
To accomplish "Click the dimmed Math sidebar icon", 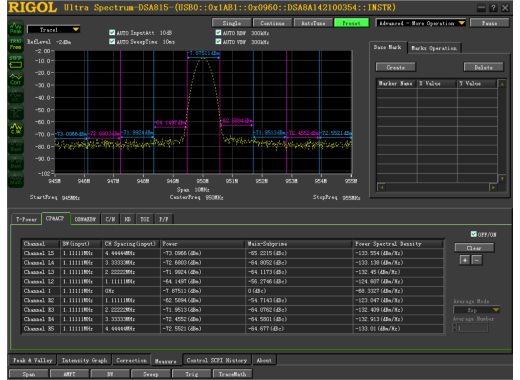I will (16, 179).
